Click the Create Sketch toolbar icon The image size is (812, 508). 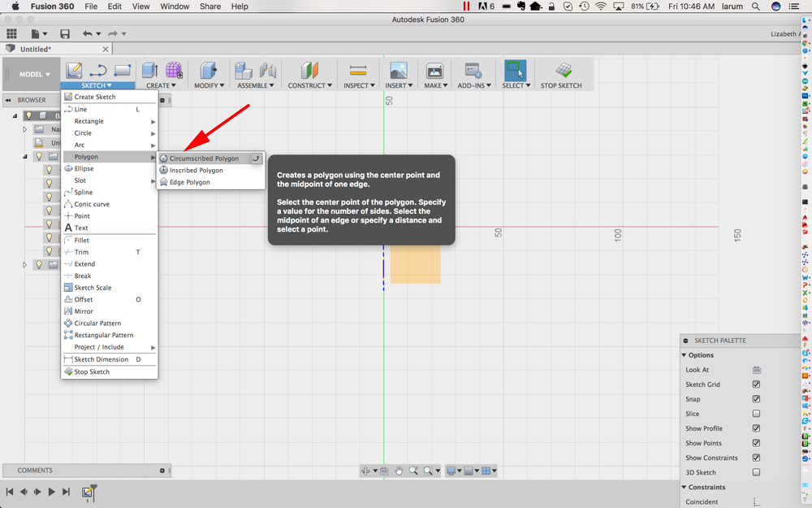(74, 71)
